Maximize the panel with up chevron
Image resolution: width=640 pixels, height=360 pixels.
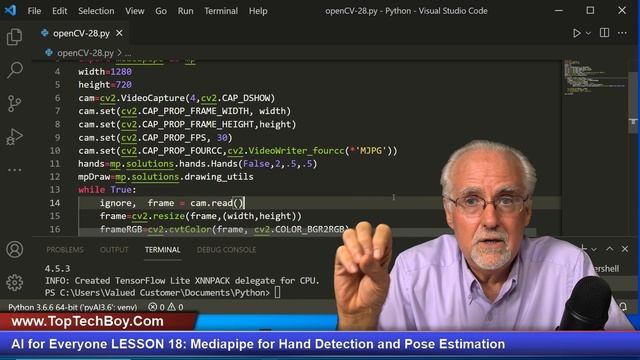(609, 249)
